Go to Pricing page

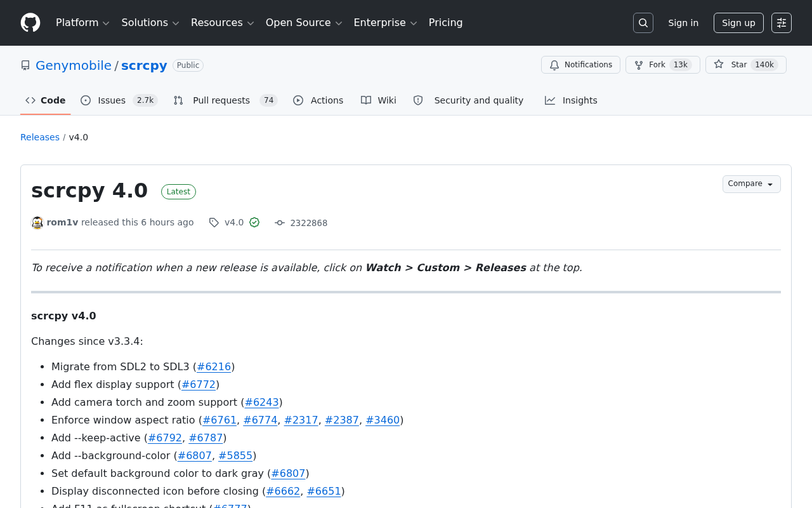pos(446,23)
